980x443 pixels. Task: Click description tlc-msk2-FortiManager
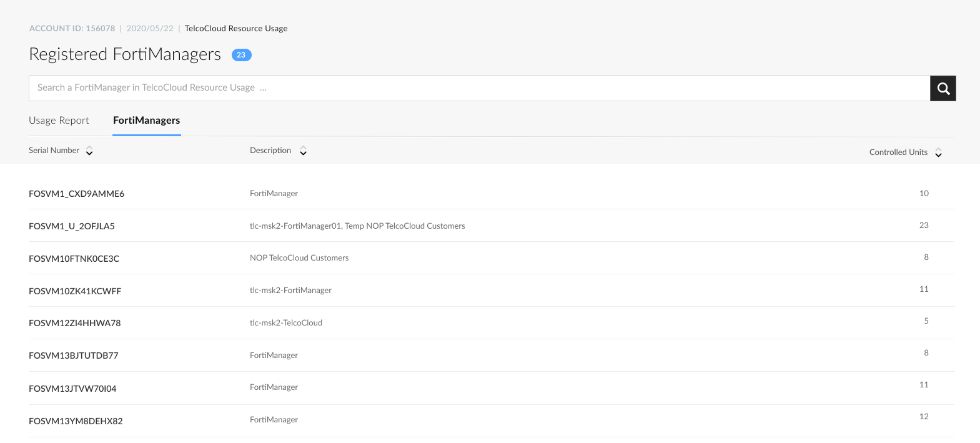click(x=290, y=291)
